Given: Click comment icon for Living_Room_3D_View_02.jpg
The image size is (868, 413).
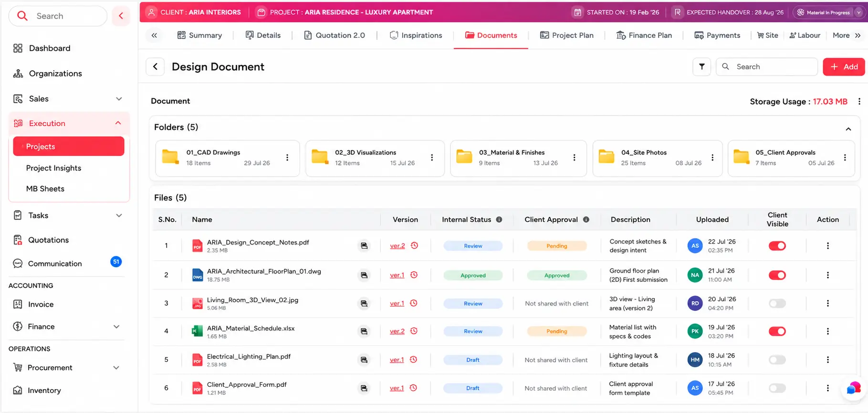Looking at the screenshot, I should tap(364, 304).
